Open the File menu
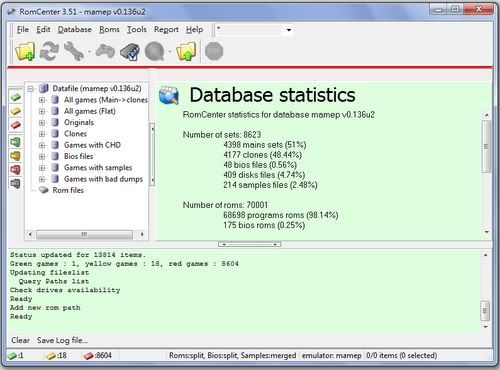This screenshot has width=500, height=370. pyautogui.click(x=23, y=30)
